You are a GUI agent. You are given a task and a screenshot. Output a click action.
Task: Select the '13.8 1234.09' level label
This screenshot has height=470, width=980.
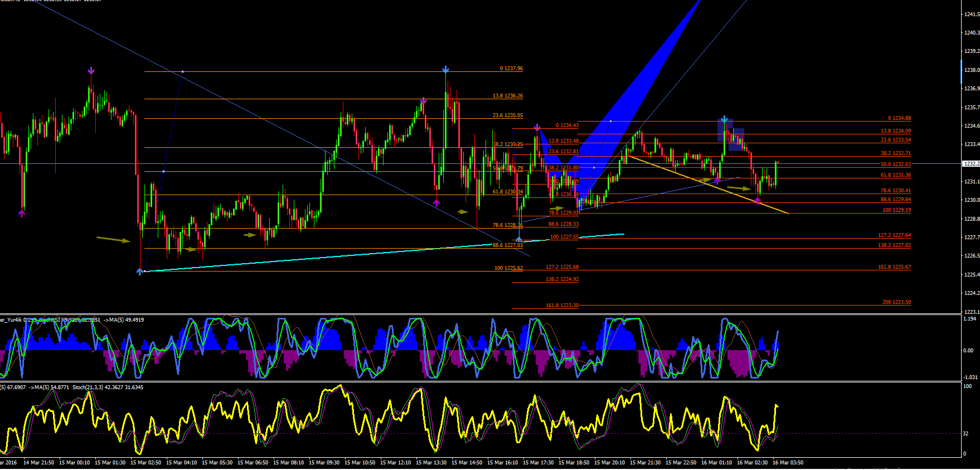point(896,131)
